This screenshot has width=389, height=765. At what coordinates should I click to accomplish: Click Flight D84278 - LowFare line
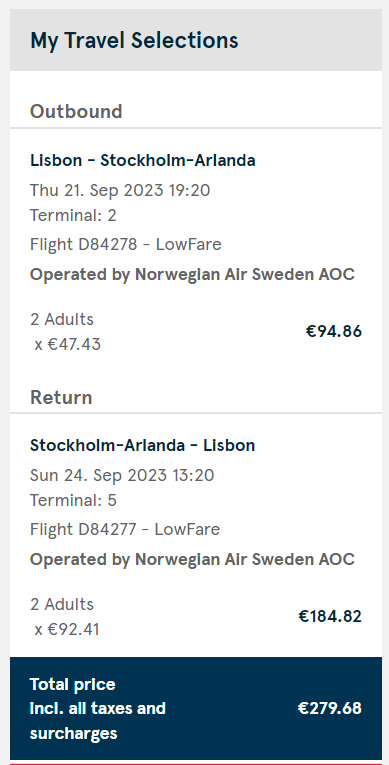click(x=126, y=244)
